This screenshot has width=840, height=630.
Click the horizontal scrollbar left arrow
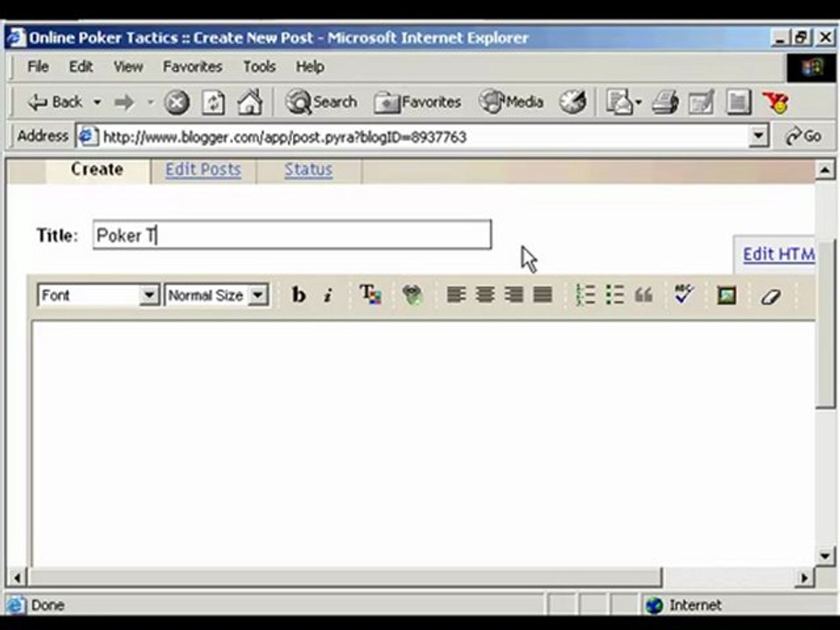tap(17, 577)
